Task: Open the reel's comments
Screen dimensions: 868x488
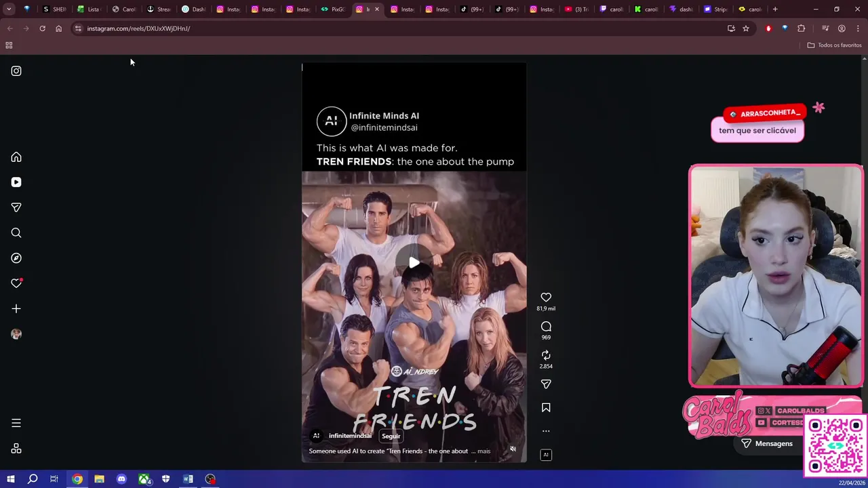Action: pyautogui.click(x=546, y=327)
